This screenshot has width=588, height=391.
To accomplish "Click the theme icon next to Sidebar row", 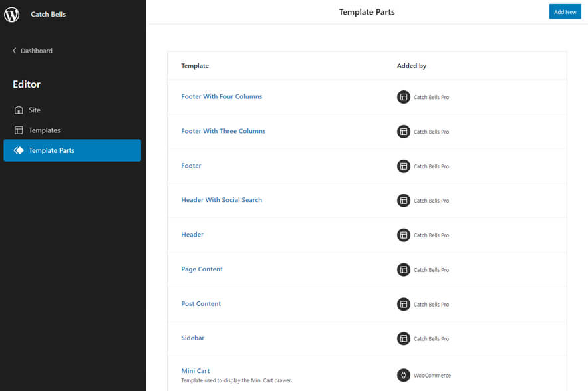I will pos(404,338).
